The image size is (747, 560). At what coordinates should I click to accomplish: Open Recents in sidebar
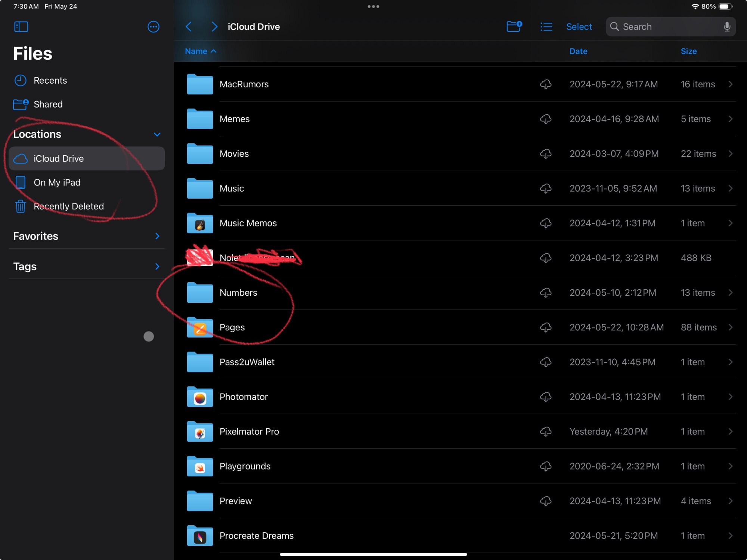87,80
